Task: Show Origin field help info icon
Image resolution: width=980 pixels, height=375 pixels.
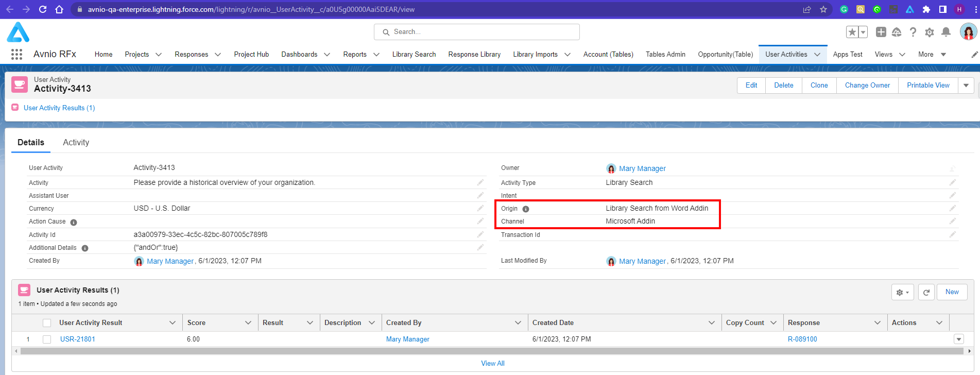Action: (x=526, y=209)
